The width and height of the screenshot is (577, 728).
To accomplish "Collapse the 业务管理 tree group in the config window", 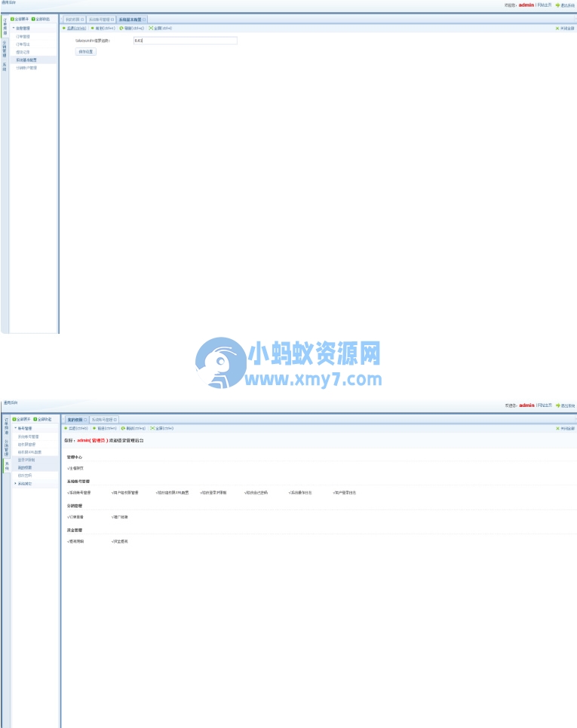I will coord(14,29).
